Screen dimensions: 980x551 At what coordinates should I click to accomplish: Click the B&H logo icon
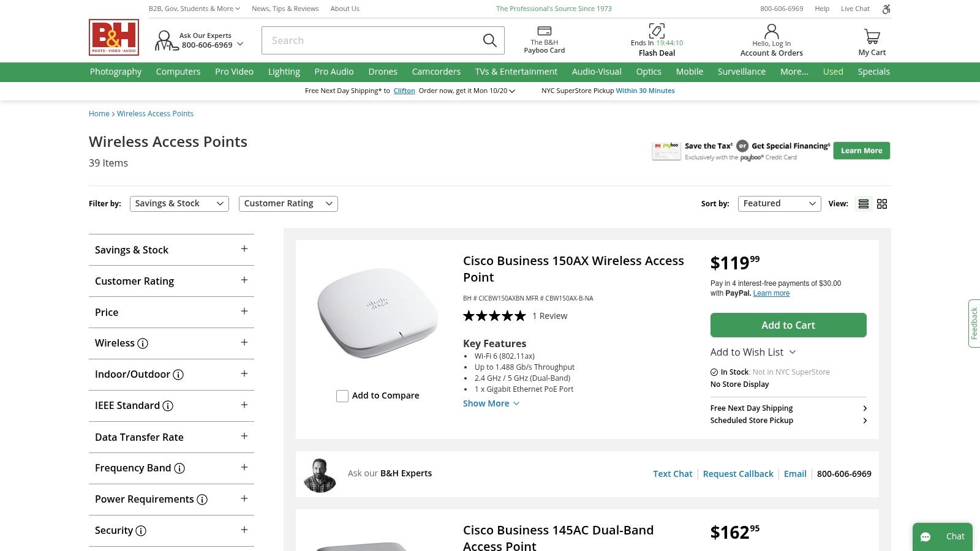pyautogui.click(x=114, y=37)
